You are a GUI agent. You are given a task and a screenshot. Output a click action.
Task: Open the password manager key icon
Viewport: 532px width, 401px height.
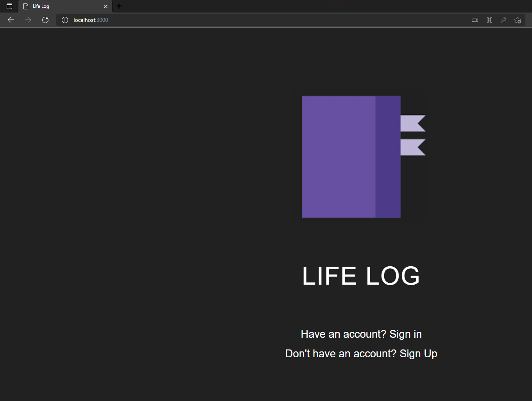503,20
